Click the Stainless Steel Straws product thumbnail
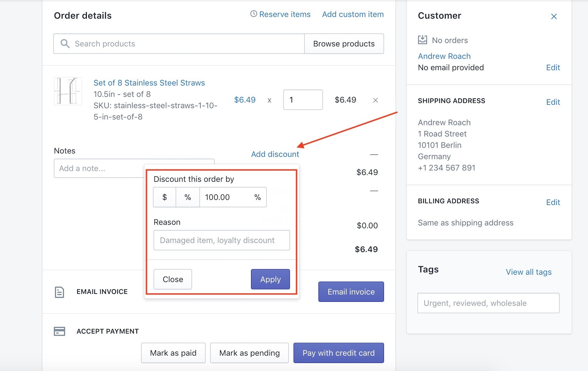The width and height of the screenshot is (588, 371). (68, 91)
